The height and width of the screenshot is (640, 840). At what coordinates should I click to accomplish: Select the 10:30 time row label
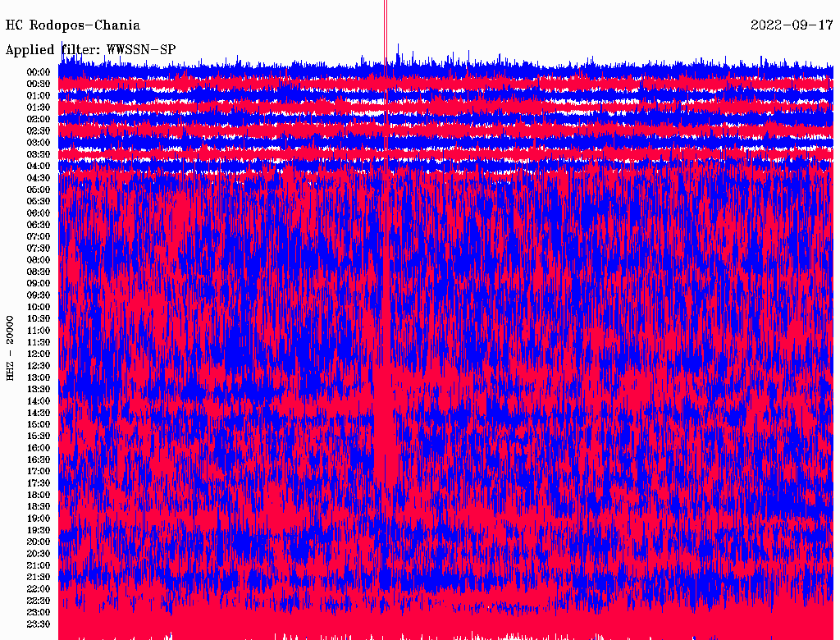click(x=39, y=318)
